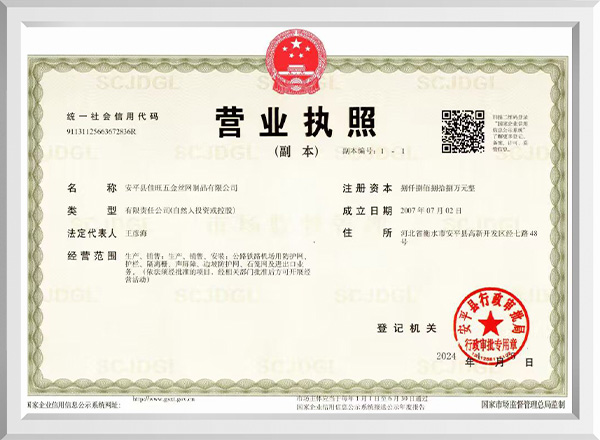600x440 pixels.
Task: Click the 登记机关 label
Action: pos(406,328)
